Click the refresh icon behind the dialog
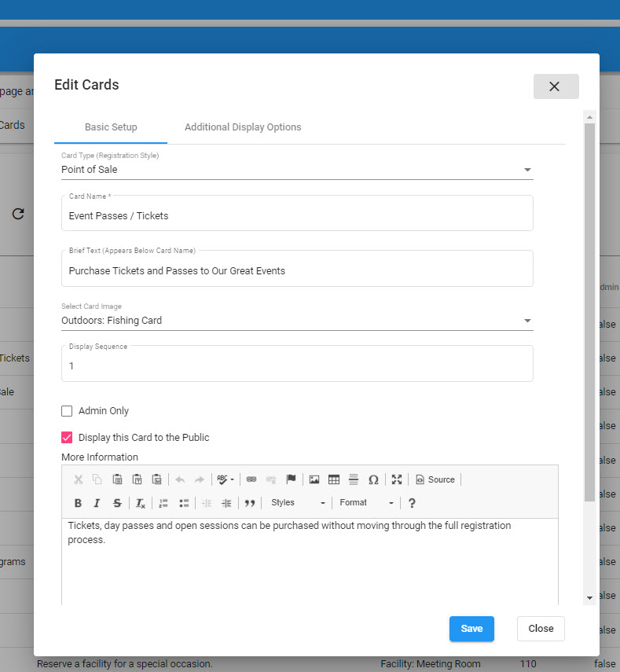This screenshot has height=672, width=620. tap(18, 214)
